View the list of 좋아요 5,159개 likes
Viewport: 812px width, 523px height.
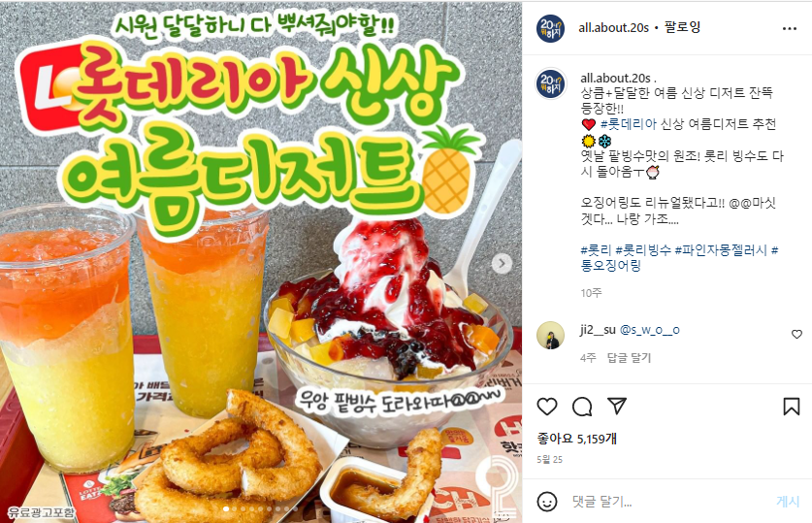[x=577, y=440]
